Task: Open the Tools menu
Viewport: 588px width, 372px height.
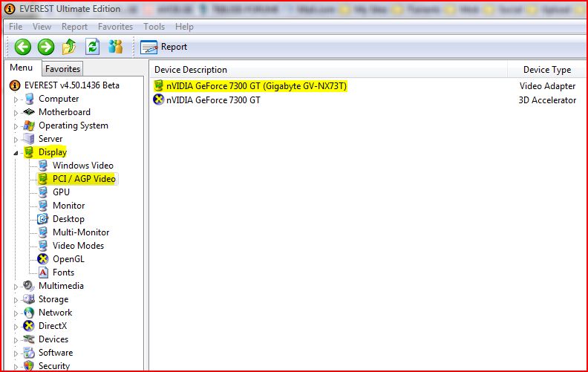Action: tap(154, 27)
